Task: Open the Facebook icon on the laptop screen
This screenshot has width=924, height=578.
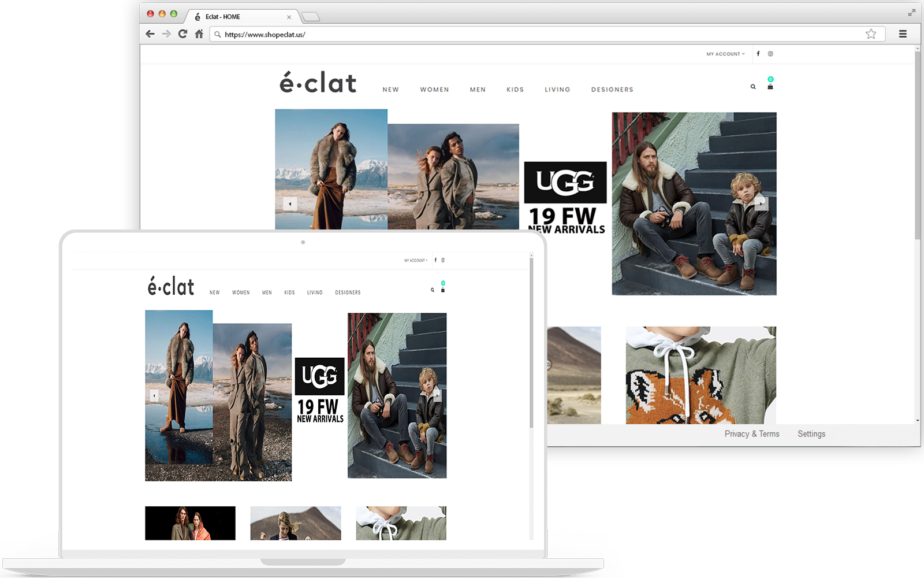Action: [435, 260]
